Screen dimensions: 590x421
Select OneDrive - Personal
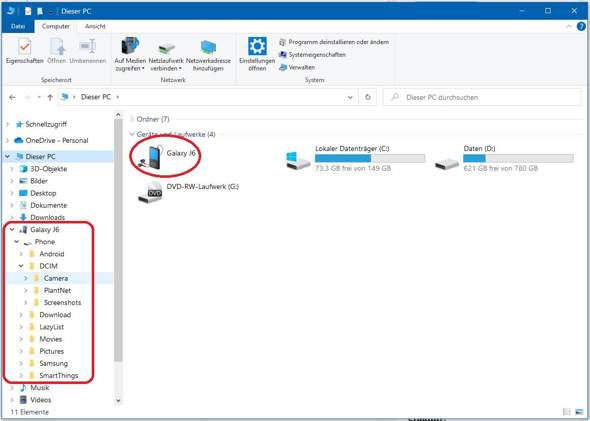point(56,140)
